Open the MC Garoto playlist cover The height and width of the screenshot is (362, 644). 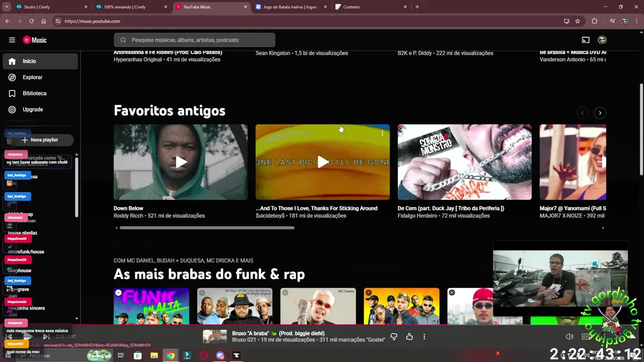pyautogui.click(x=318, y=306)
